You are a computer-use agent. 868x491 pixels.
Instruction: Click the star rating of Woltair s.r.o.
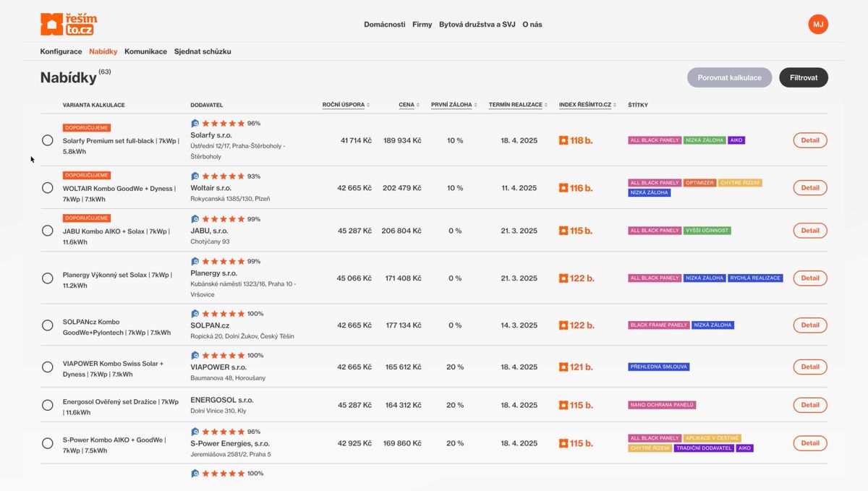click(223, 176)
